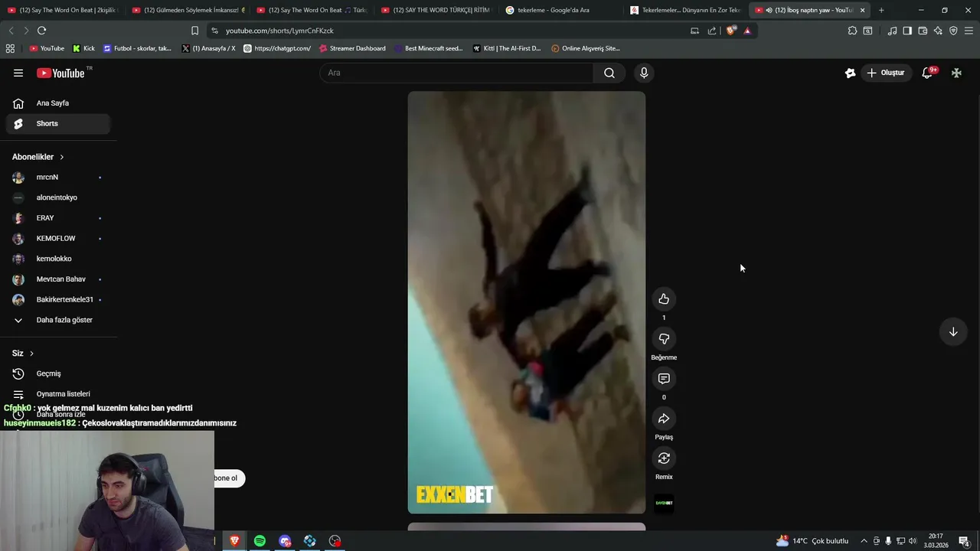Open the Brave Wallet icon
980x551 pixels.
click(923, 31)
